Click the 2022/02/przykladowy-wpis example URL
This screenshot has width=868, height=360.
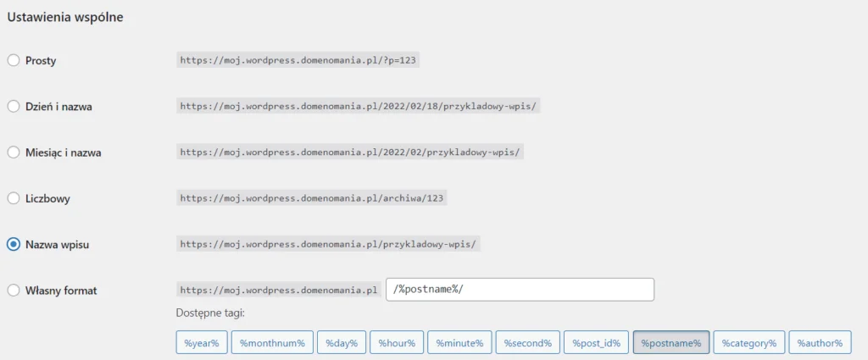[350, 152]
